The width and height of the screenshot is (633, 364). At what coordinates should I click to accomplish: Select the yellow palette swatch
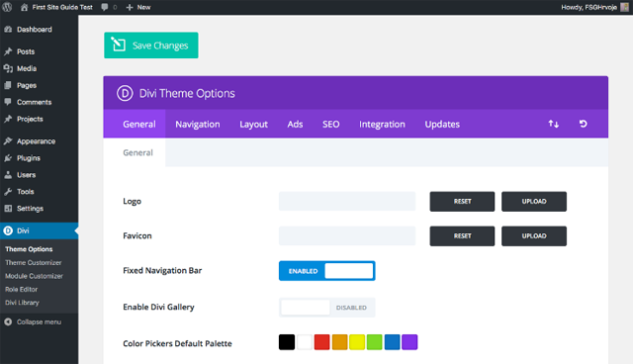(357, 342)
